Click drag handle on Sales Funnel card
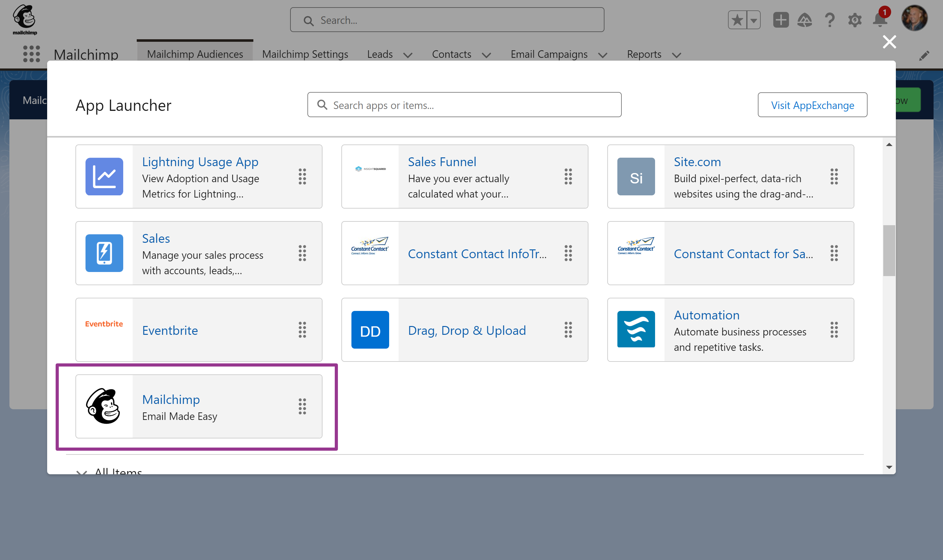Screen dimensions: 943x560 click(568, 177)
